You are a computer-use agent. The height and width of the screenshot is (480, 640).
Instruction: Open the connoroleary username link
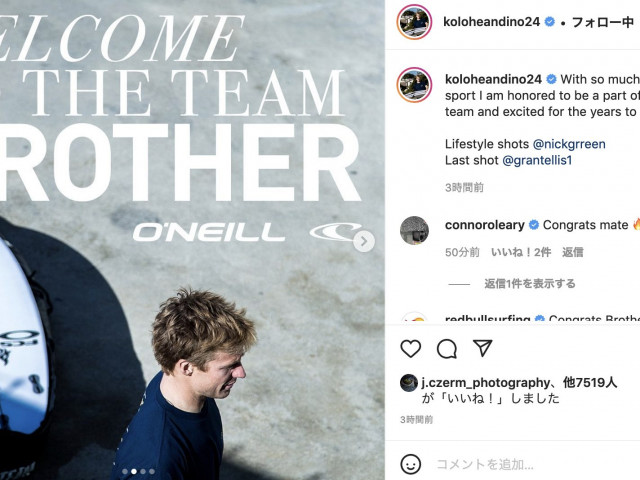[x=484, y=225]
